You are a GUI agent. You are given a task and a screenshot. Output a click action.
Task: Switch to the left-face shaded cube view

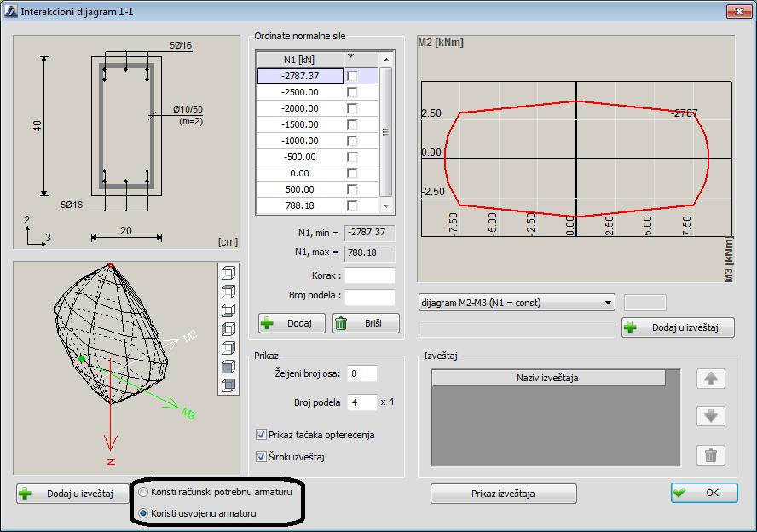point(228,329)
